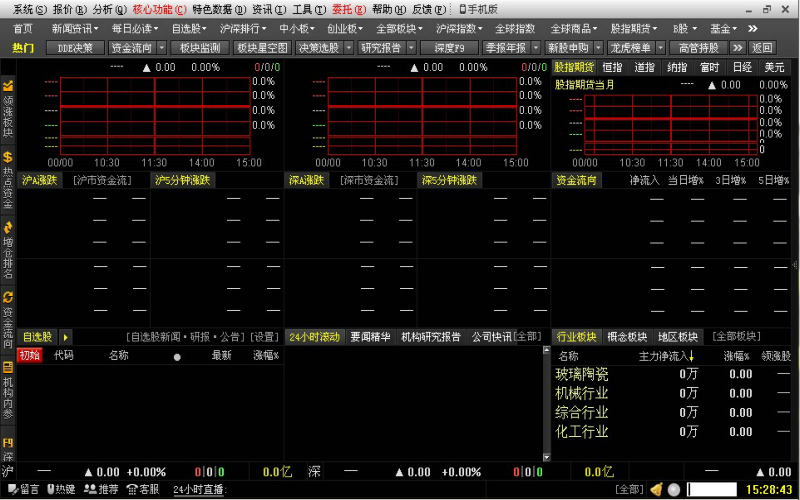The image size is (800, 500).
Task: Click the 初始 column header button
Action: (x=30, y=355)
